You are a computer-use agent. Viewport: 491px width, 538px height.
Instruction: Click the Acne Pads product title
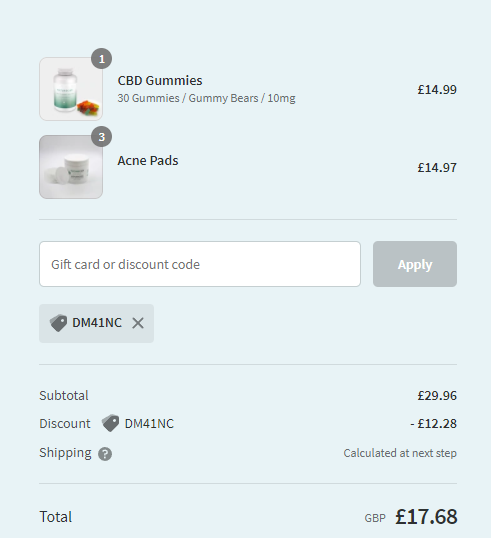click(148, 161)
